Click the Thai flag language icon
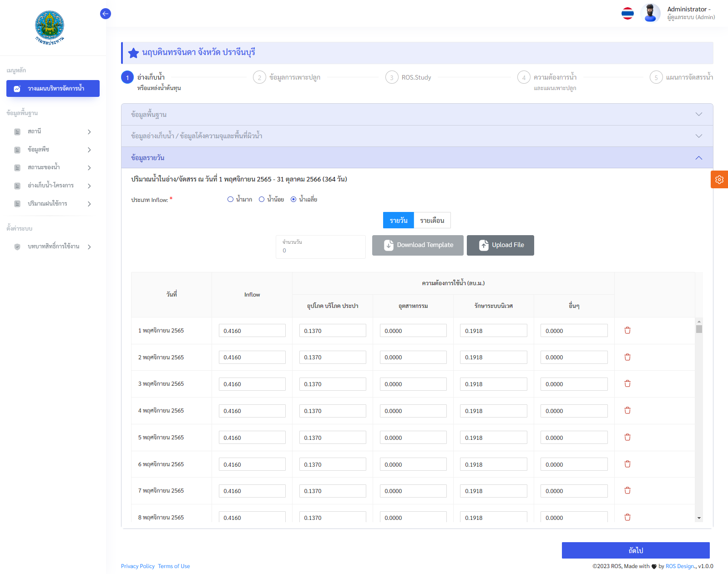Screen dimensions: 728x574 tap(627, 14)
